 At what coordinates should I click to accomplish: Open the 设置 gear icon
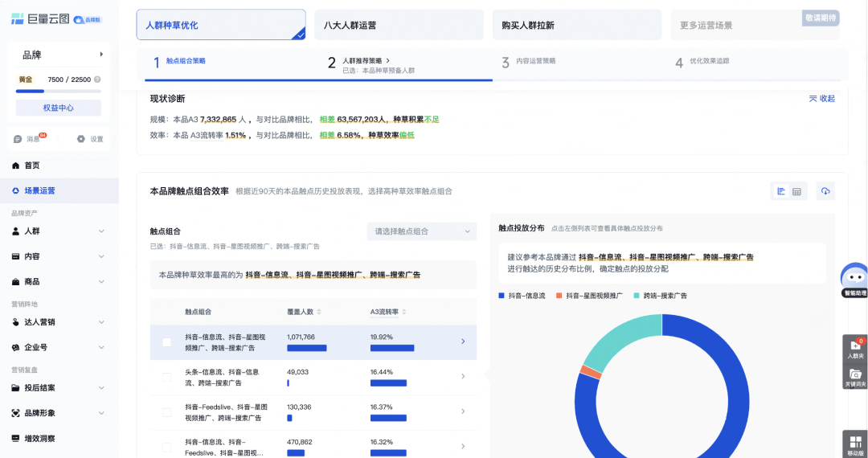coord(81,139)
